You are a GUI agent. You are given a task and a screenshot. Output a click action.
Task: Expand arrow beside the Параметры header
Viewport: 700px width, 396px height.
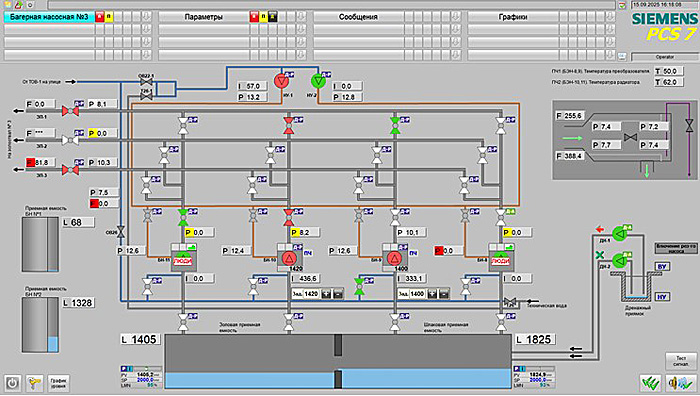click(x=301, y=17)
